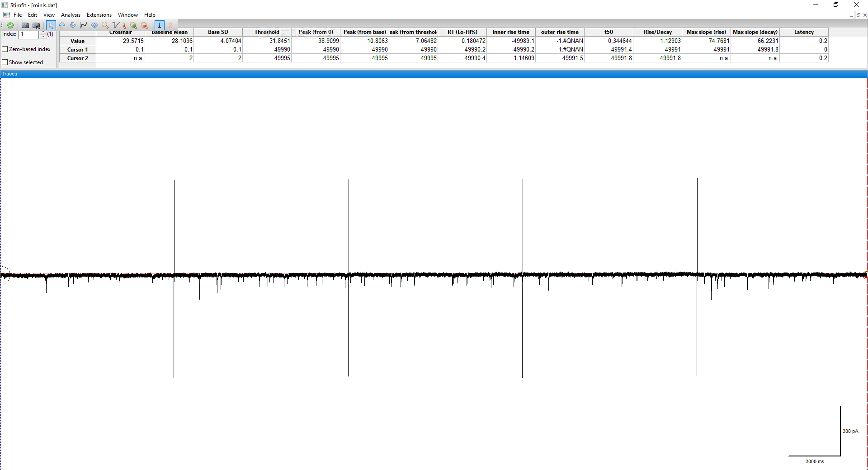Click the Max slope (rise) column header
The image size is (868, 470).
[x=706, y=32]
